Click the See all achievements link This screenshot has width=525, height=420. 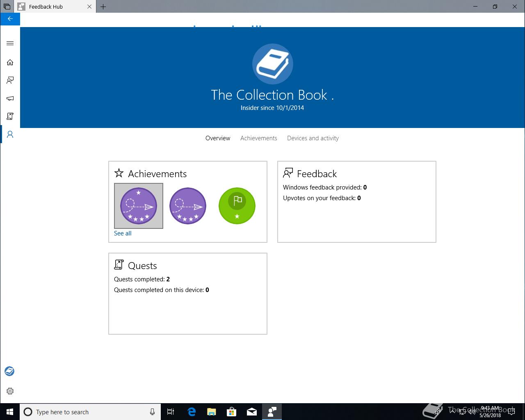pos(123,233)
